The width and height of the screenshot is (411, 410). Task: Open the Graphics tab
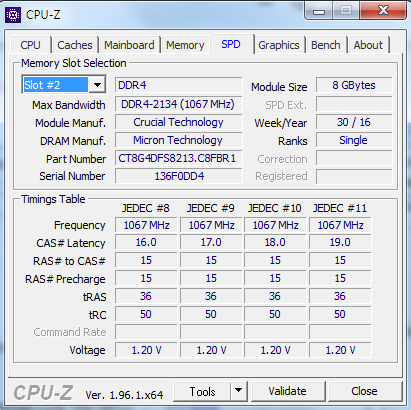(x=279, y=45)
